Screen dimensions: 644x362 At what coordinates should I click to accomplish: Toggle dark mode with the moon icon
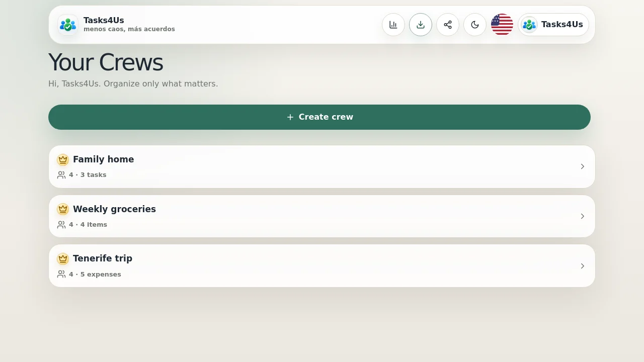tap(475, 25)
